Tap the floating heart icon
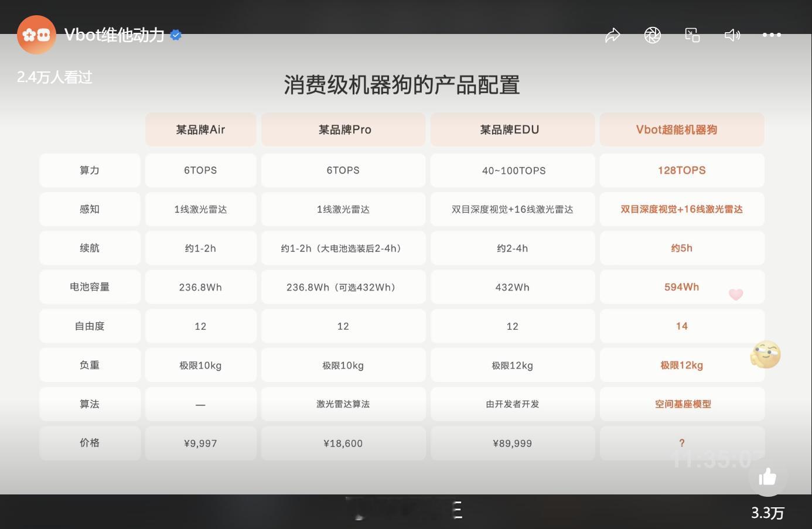This screenshot has height=529, width=812. coord(736,294)
